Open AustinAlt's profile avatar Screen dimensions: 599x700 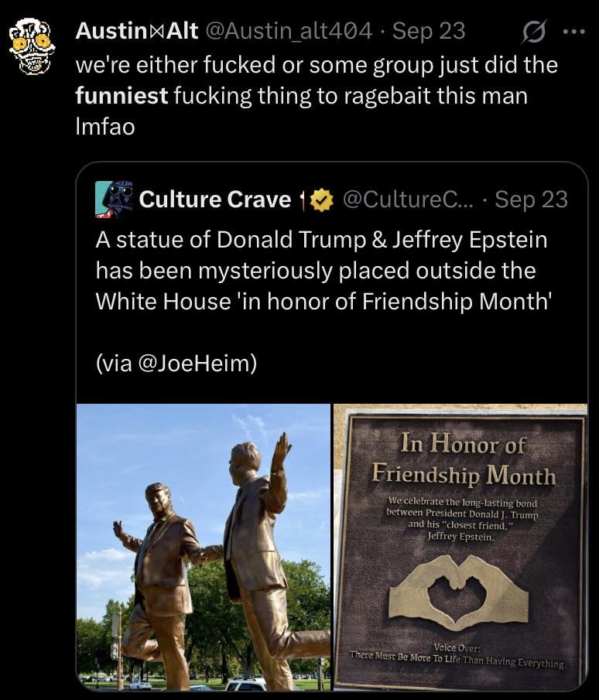coord(33,46)
